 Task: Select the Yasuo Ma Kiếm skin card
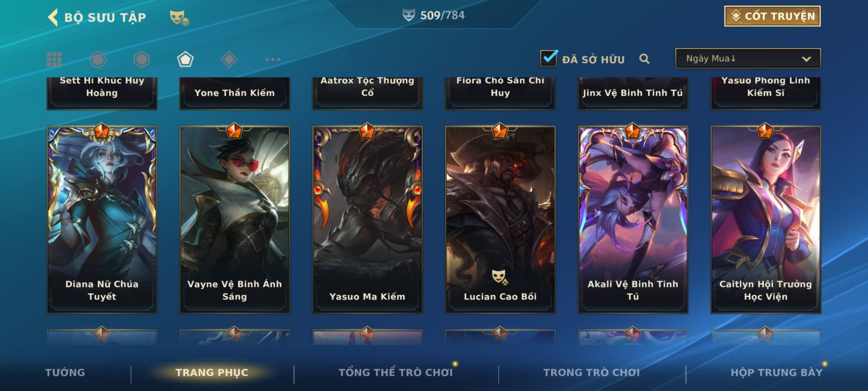tap(367, 219)
